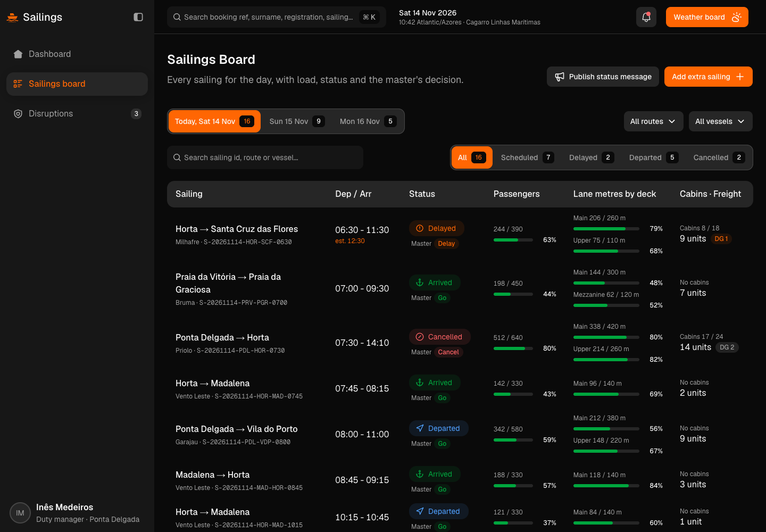Open the Weather board

point(707,17)
